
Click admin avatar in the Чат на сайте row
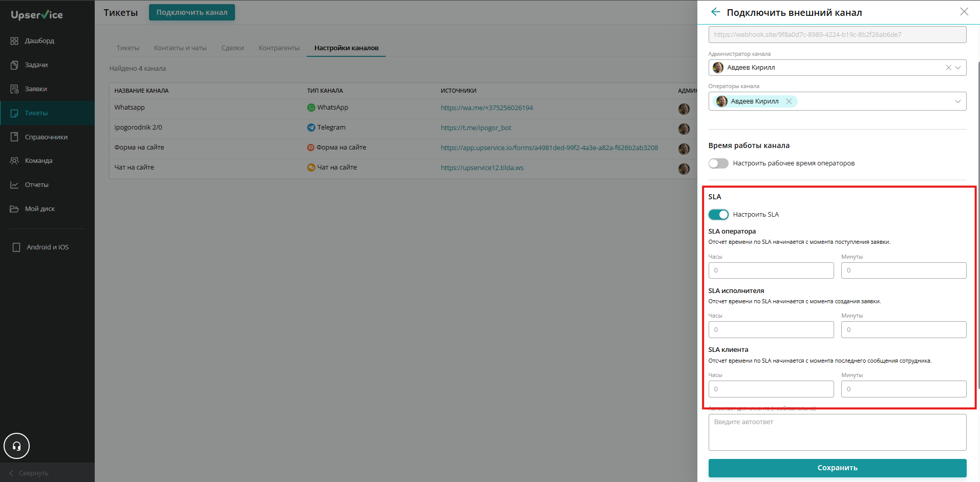click(x=684, y=169)
